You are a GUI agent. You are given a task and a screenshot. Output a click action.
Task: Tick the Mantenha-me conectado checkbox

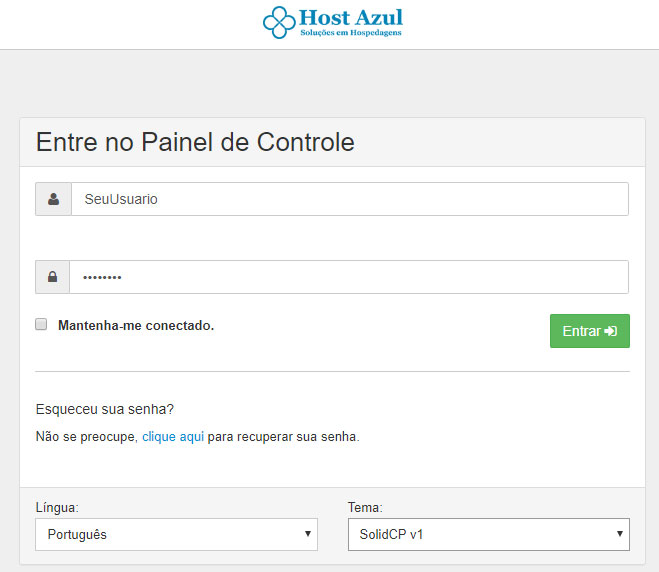coord(41,324)
